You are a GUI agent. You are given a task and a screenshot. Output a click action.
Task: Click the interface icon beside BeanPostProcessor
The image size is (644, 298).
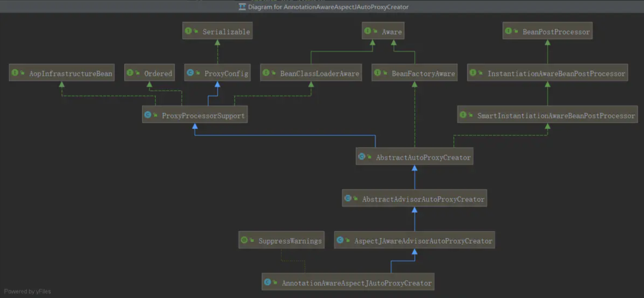click(508, 31)
